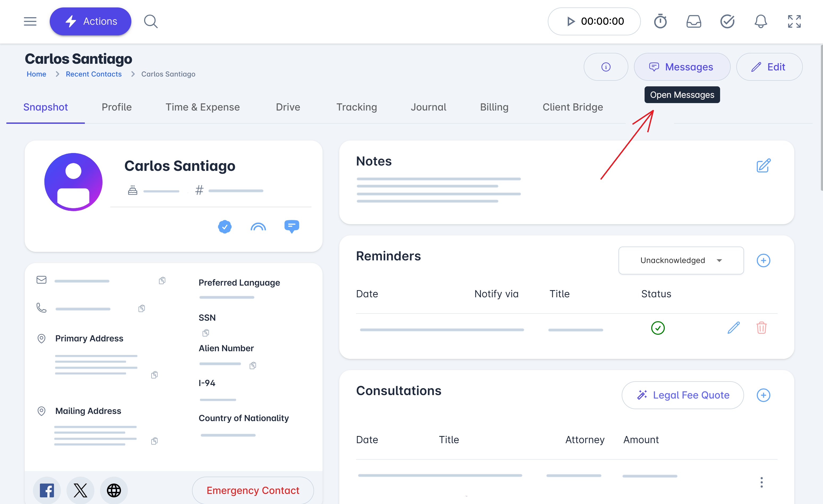
Task: Open the hamburger navigation menu
Action: point(30,21)
